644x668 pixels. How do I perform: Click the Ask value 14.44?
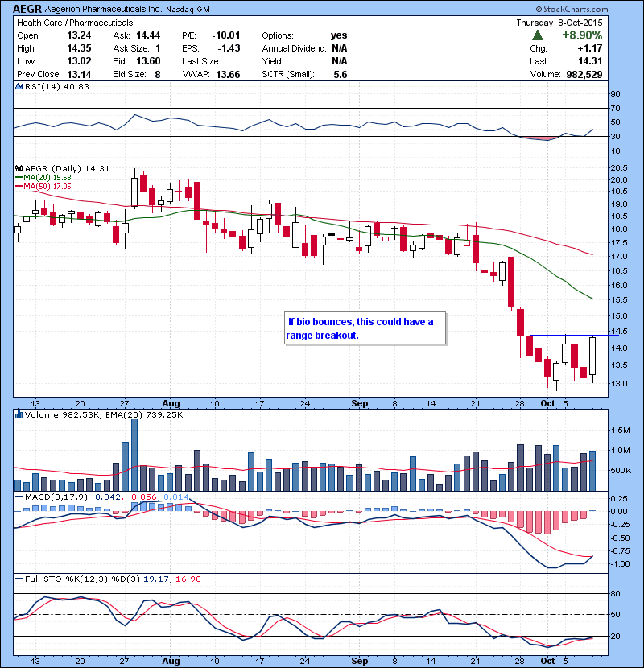click(148, 35)
